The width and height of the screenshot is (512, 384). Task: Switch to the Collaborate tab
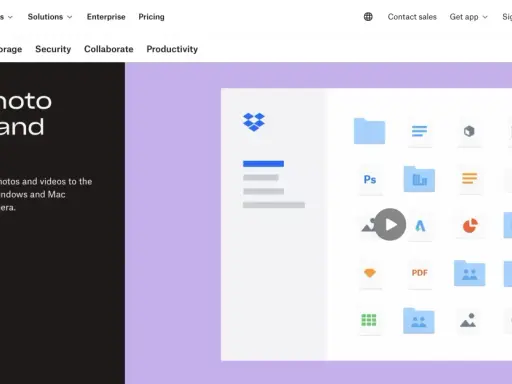click(x=109, y=49)
